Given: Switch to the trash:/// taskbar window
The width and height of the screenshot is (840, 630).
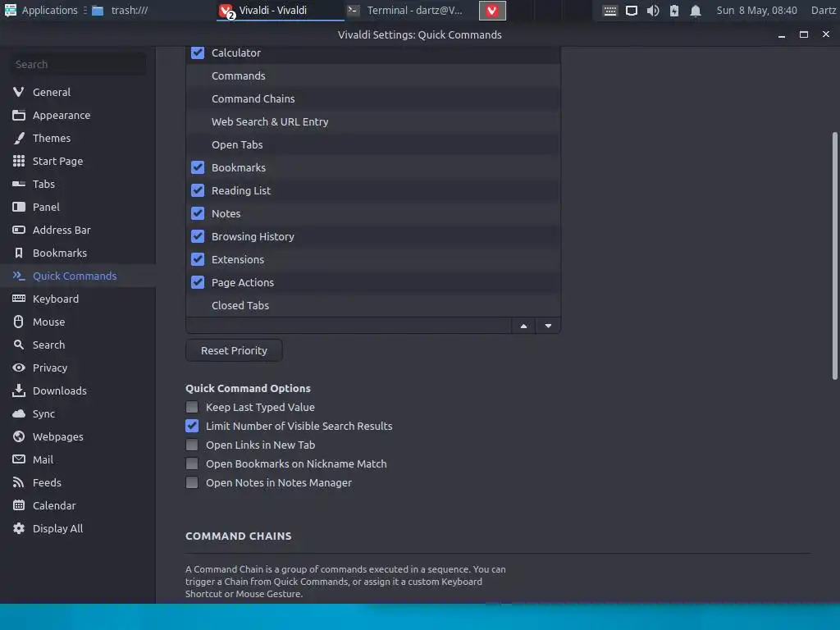Looking at the screenshot, I should (120, 10).
